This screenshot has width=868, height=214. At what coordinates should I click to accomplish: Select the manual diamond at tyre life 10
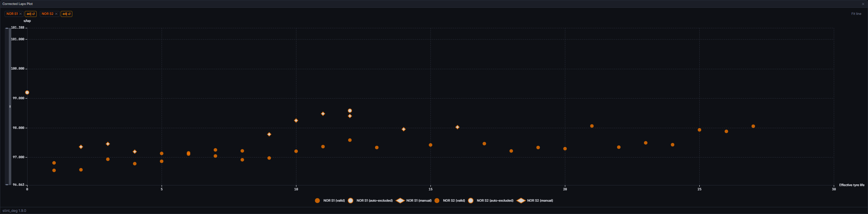pos(296,120)
